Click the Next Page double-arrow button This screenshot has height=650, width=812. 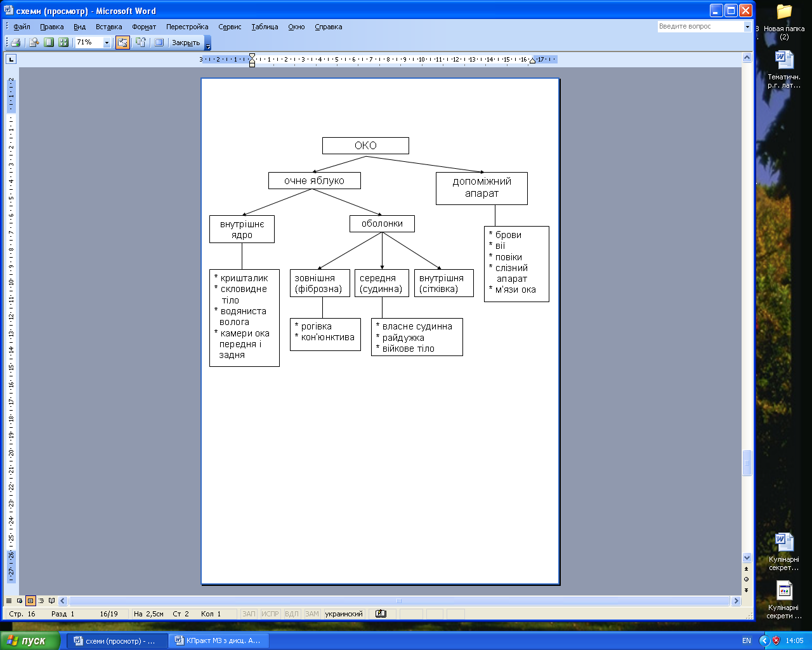tap(747, 590)
